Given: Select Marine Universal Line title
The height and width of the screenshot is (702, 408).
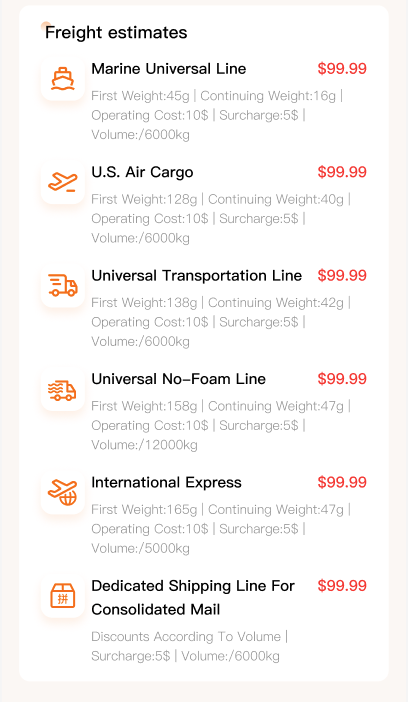Looking at the screenshot, I should pos(169,69).
